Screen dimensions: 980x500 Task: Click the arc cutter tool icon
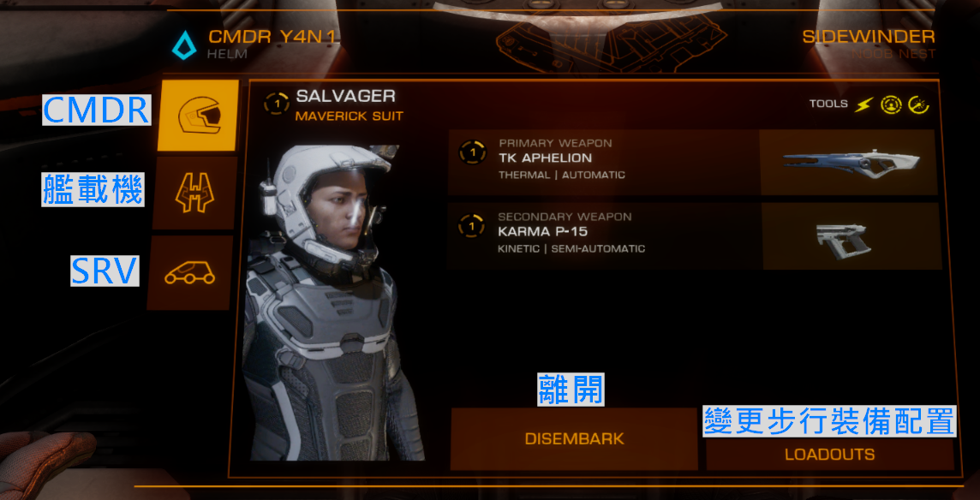[918, 105]
